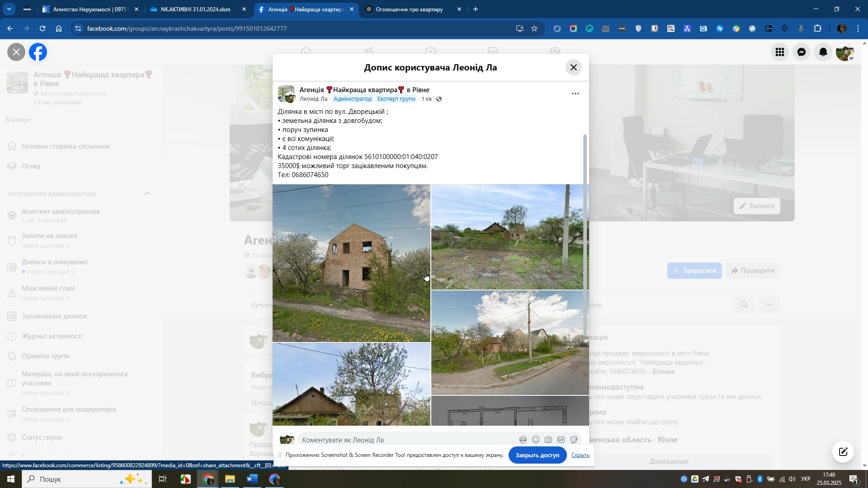Viewport: 868px width, 488px height.
Task: Click the post dialog scrollbar
Action: [x=586, y=235]
